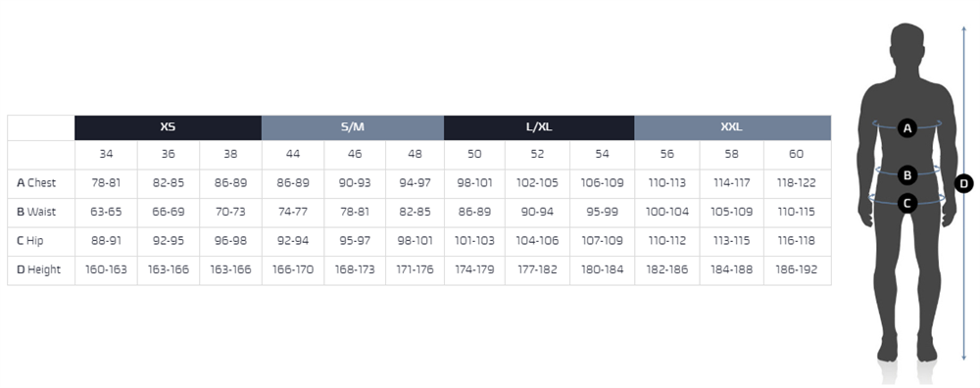Screen dimensions: 980x388
Task: Click size number 46 cell
Action: (355, 155)
